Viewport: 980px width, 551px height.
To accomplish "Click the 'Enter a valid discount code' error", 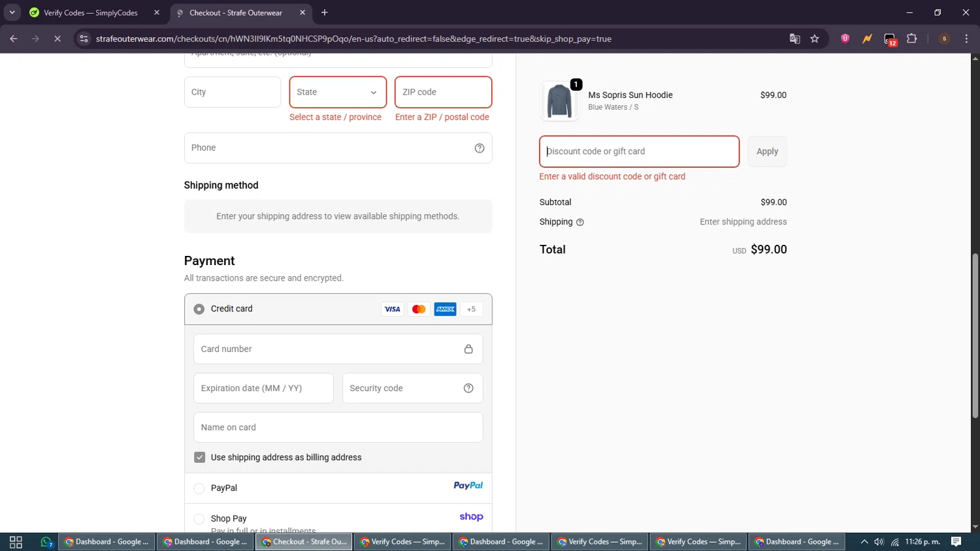I will click(612, 177).
